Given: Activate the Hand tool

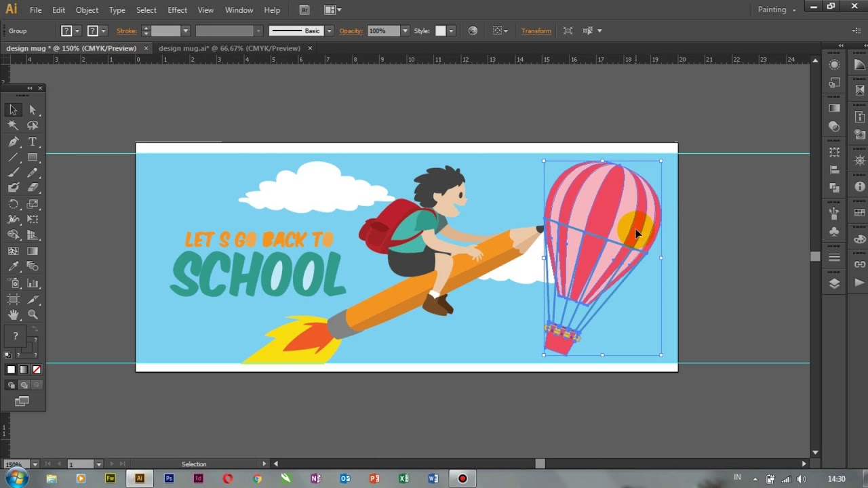Looking at the screenshot, I should (x=13, y=314).
